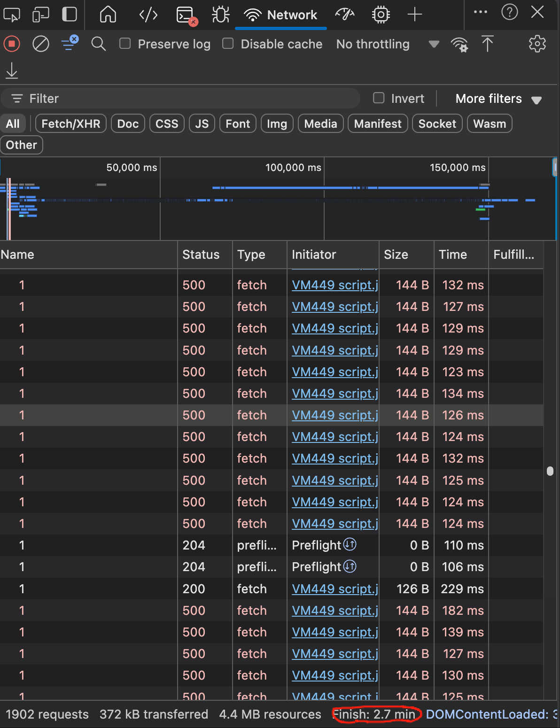Switch to Elements panel icon
The image size is (560, 728).
coord(148,15)
